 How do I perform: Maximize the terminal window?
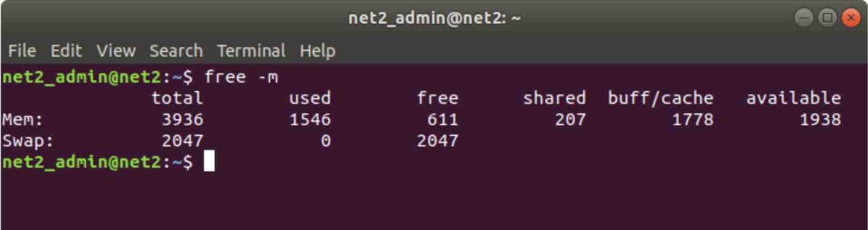829,18
